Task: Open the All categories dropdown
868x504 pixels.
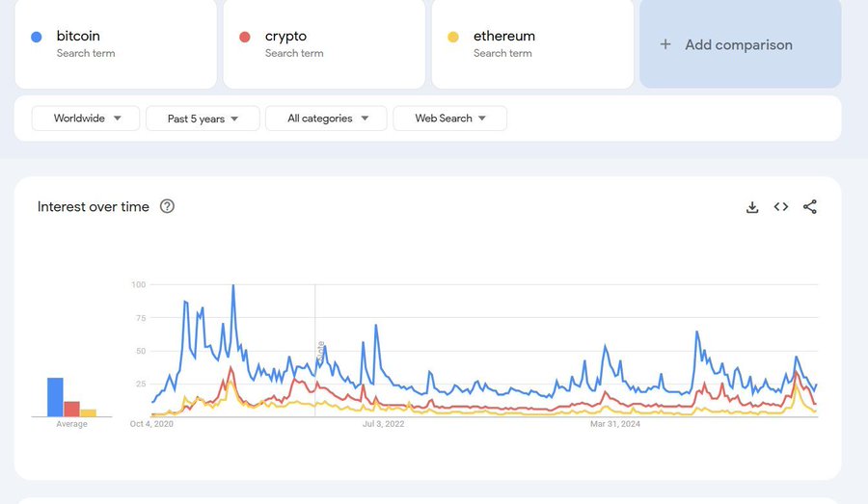Action: (326, 119)
